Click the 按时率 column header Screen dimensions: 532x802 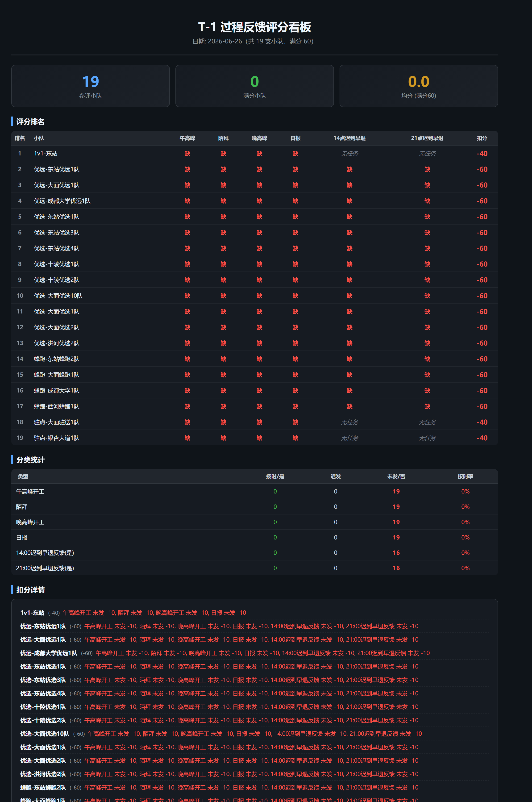click(465, 476)
